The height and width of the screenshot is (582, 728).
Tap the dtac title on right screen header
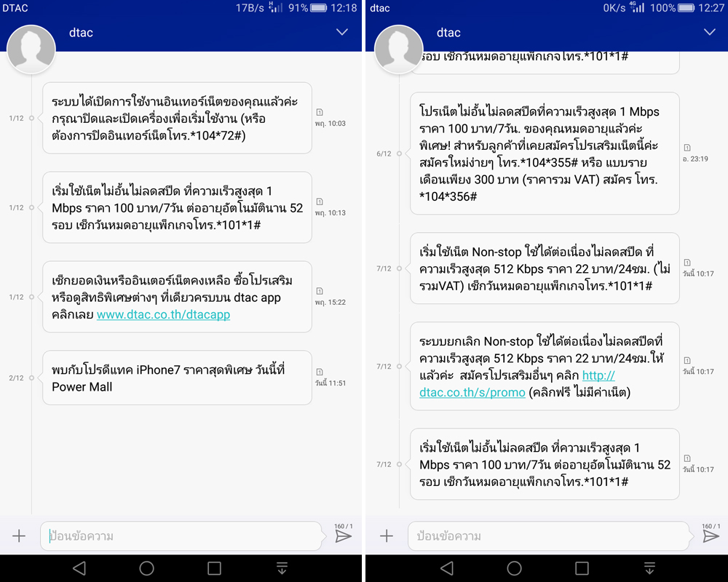[x=448, y=33]
